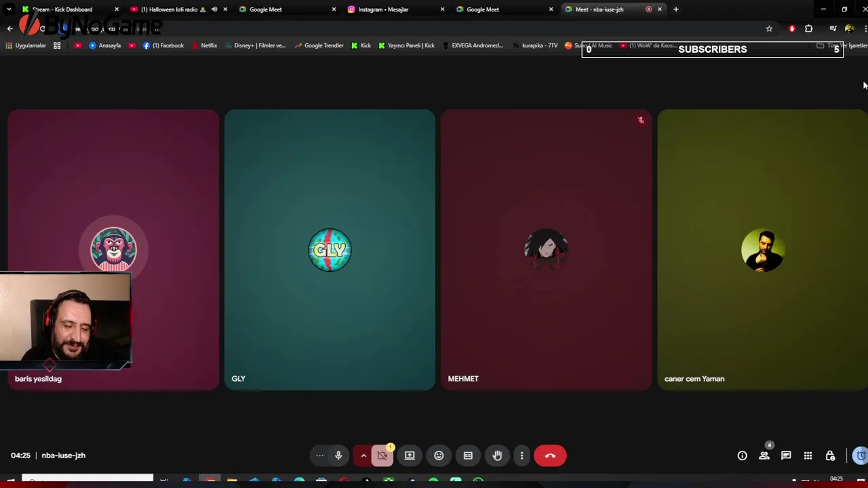Select the GLY participant avatar

pyautogui.click(x=330, y=250)
